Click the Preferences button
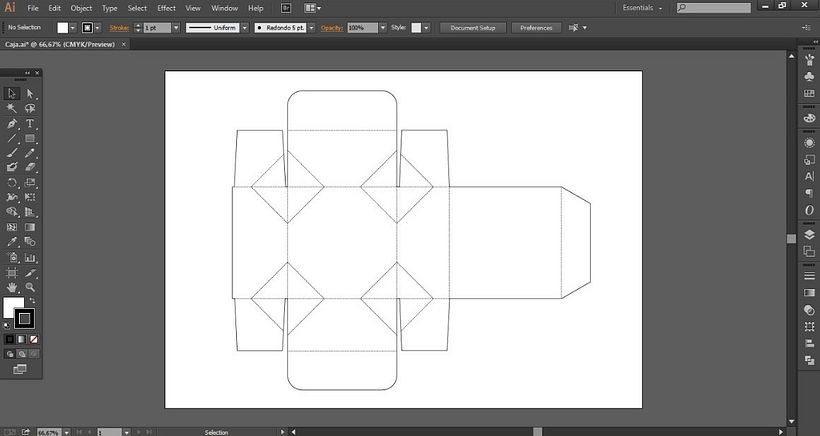Viewport: 820px width, 436px height. (536, 28)
